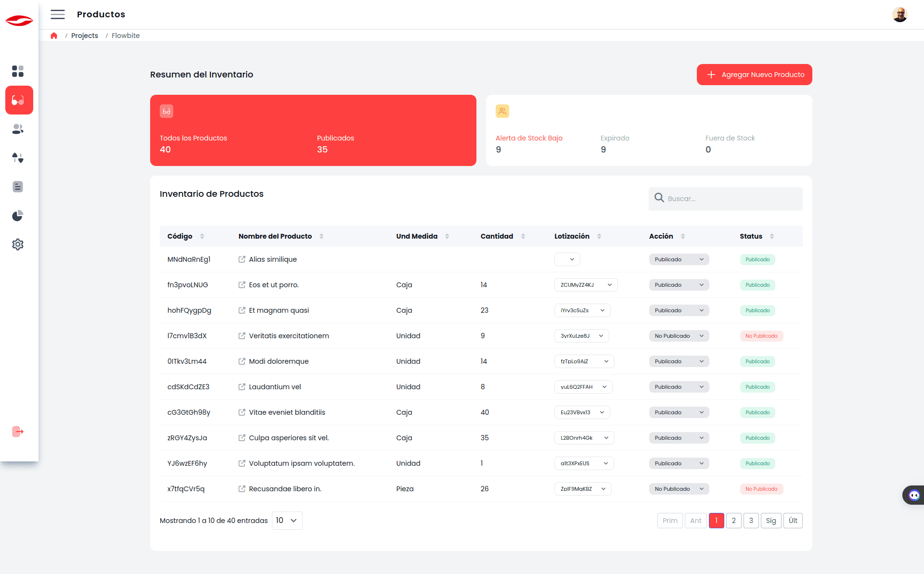Image resolution: width=924 pixels, height=574 pixels.
Task: Click Projects in the breadcrumb
Action: pyautogui.click(x=84, y=36)
